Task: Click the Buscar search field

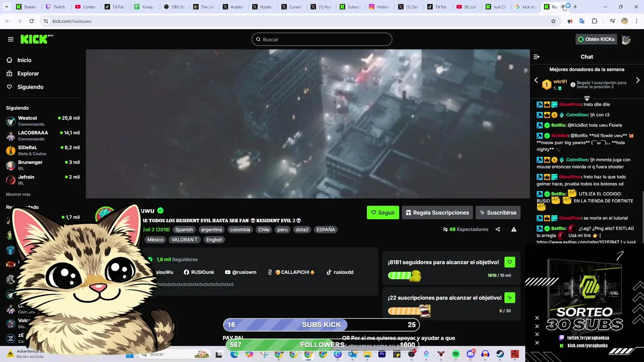Action: pos(322,39)
